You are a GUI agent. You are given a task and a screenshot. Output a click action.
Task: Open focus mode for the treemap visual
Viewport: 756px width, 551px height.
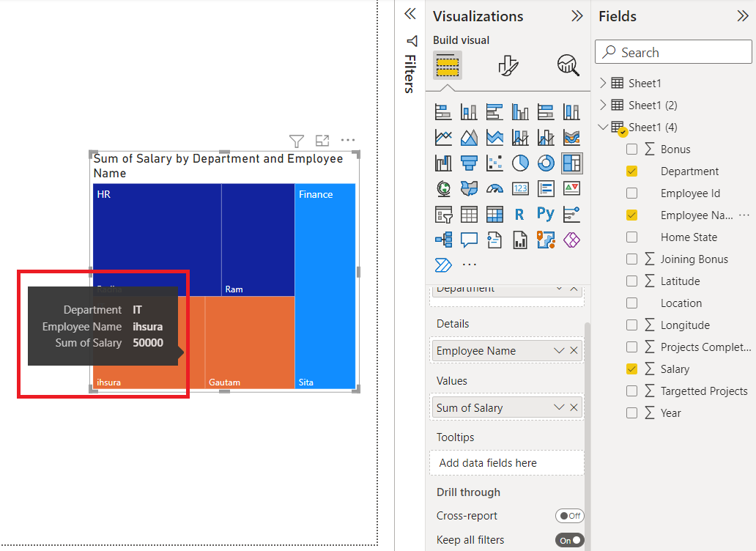pyautogui.click(x=322, y=140)
